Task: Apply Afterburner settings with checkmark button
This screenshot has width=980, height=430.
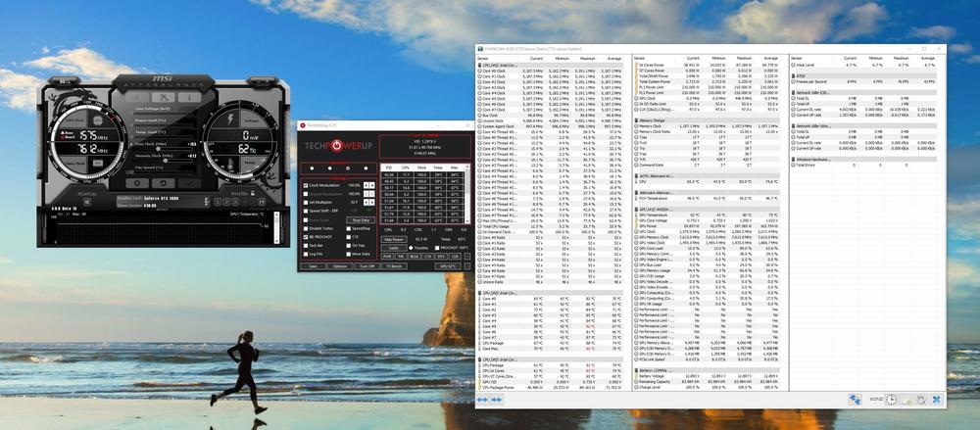Action: coord(189,181)
